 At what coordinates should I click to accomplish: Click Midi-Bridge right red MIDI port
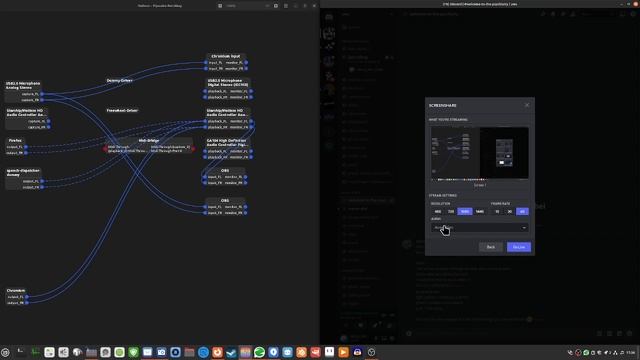pos(193,149)
